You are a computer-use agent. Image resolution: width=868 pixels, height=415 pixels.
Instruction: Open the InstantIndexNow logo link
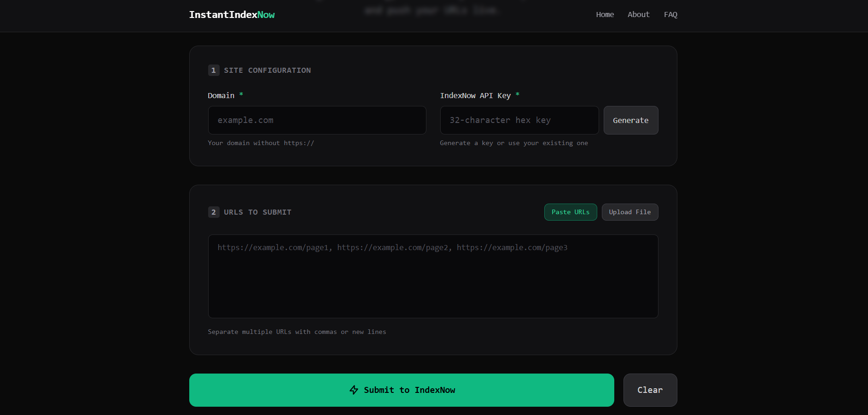pyautogui.click(x=232, y=15)
